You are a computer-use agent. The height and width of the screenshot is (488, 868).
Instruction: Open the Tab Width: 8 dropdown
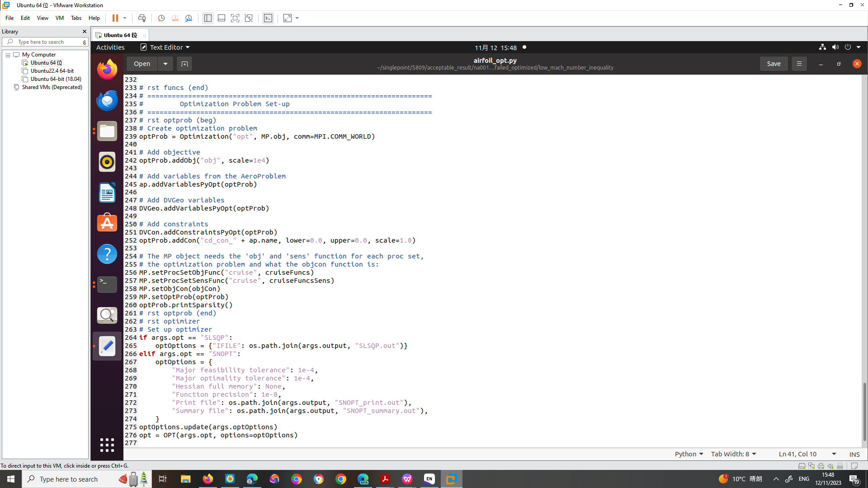[x=733, y=454]
